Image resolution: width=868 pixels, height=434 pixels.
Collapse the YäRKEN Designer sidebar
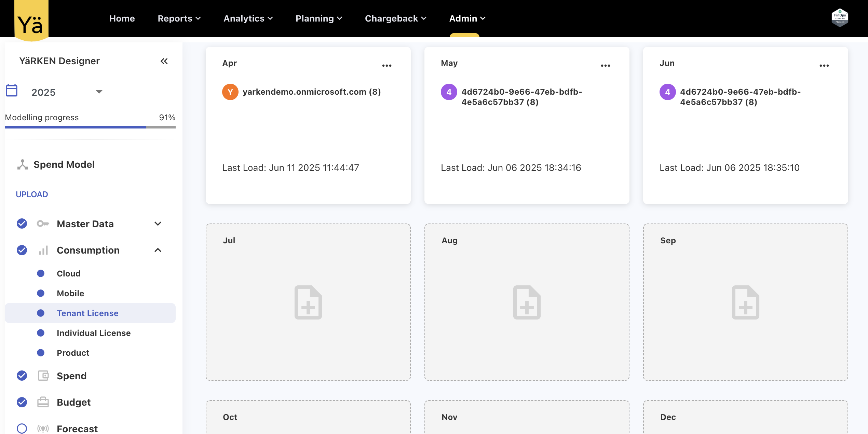coord(164,61)
